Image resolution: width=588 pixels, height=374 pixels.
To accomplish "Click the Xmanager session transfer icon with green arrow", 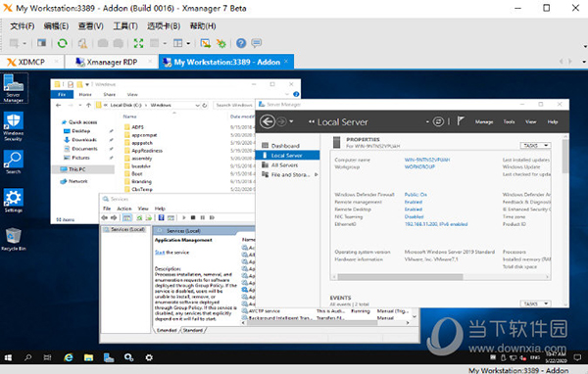I will [205, 43].
